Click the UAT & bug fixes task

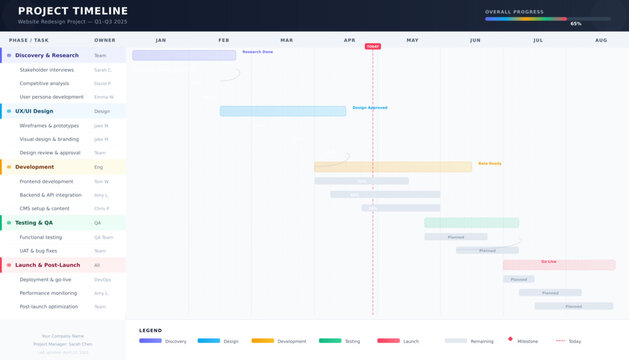38,251
